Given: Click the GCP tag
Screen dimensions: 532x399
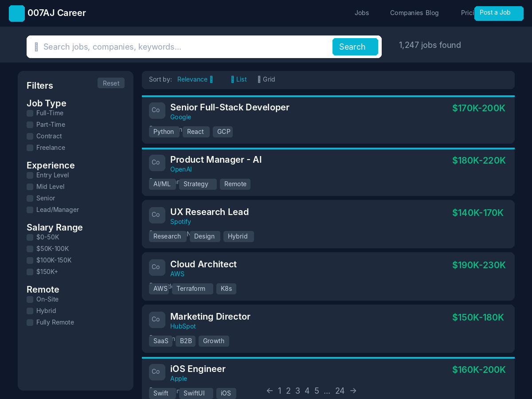Looking at the screenshot, I should [x=223, y=132].
